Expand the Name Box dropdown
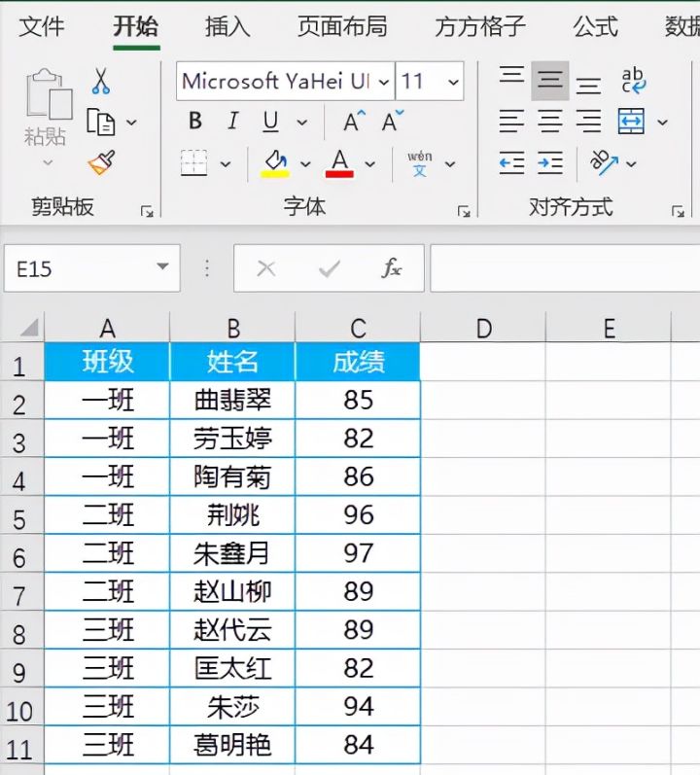 coord(162,266)
